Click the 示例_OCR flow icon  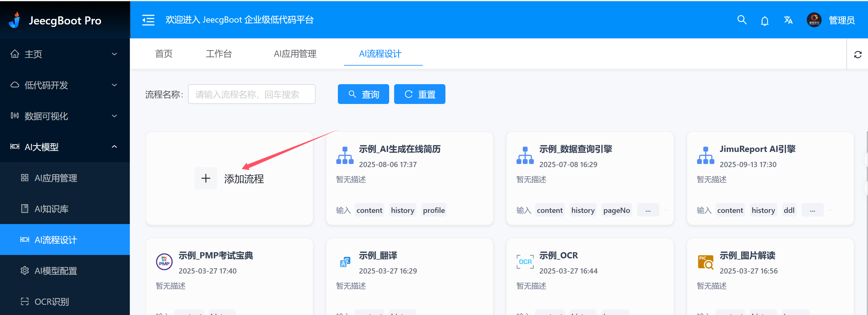click(x=525, y=262)
